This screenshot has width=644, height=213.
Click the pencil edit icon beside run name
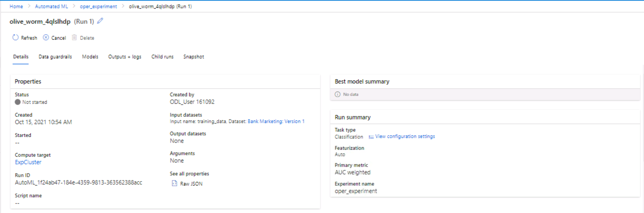(x=100, y=21)
